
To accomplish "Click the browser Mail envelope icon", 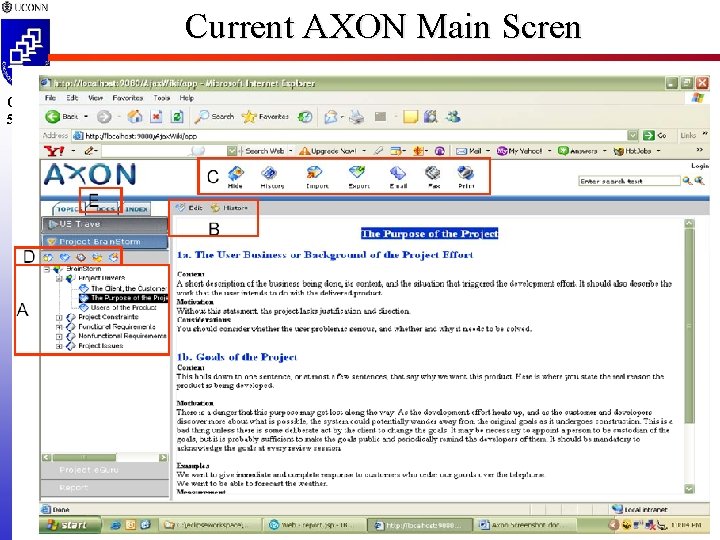I will coord(331,117).
